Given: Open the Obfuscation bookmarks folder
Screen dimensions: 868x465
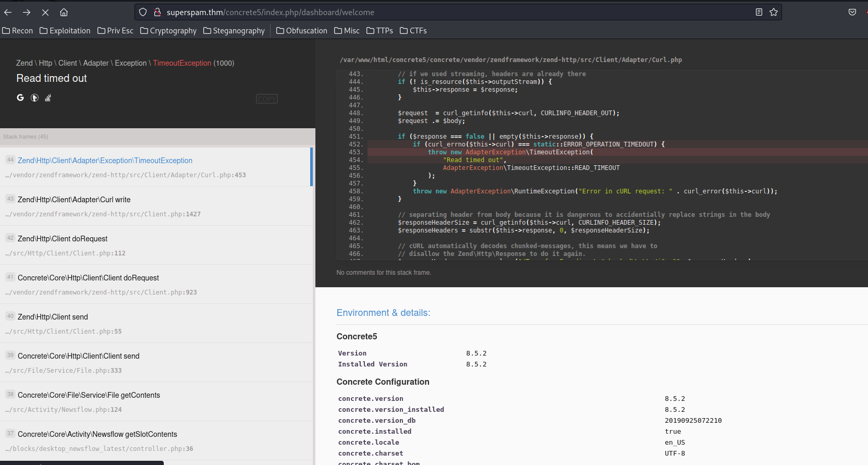Looking at the screenshot, I should (x=302, y=31).
